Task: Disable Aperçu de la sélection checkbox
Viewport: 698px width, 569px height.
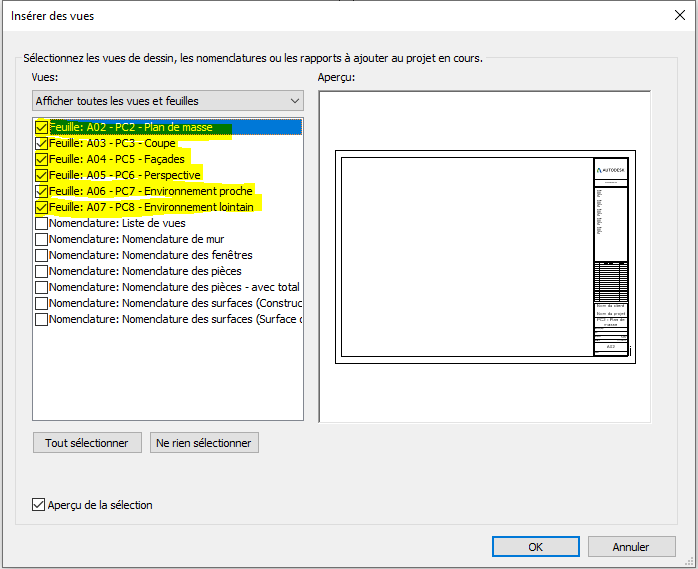Action: [39, 505]
